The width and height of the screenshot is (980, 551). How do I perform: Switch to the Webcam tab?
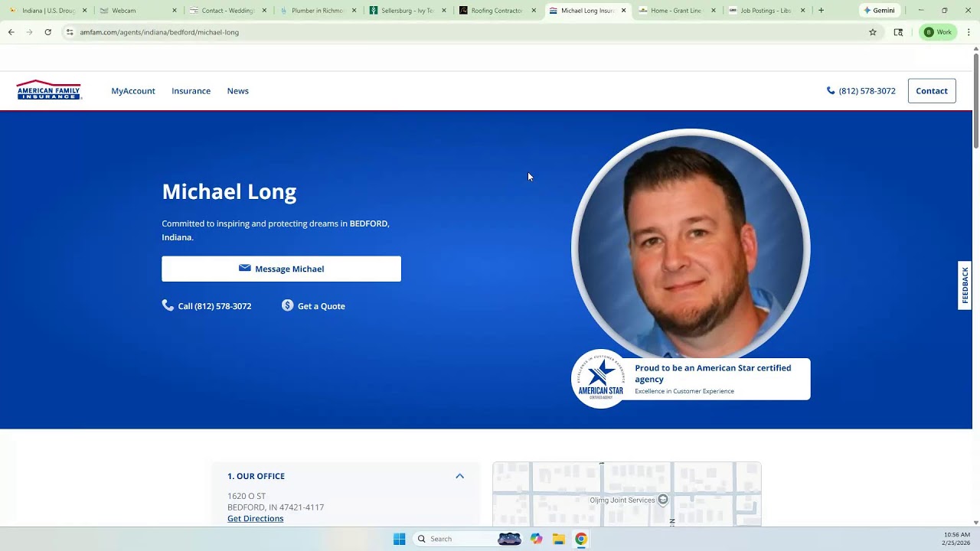(136, 11)
